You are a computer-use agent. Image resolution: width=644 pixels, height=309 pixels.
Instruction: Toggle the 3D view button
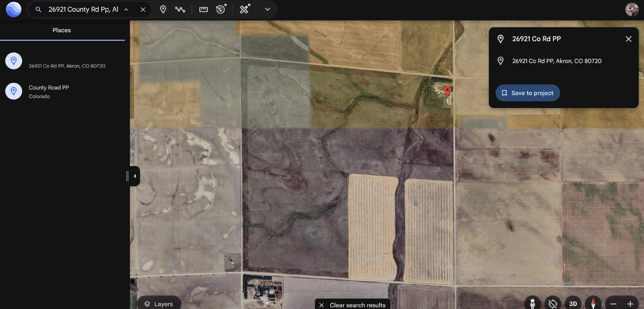coord(573,304)
